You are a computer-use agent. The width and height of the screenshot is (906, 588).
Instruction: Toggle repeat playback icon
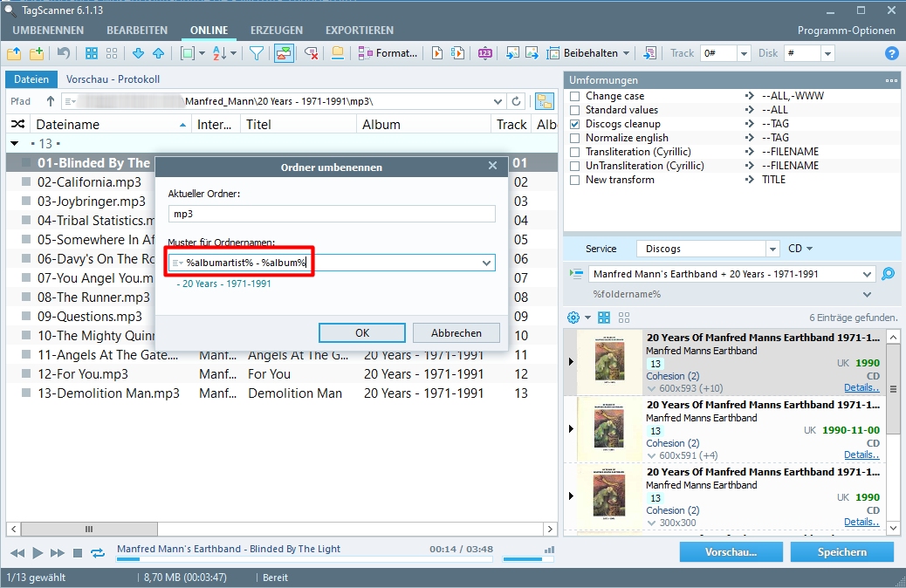(98, 553)
